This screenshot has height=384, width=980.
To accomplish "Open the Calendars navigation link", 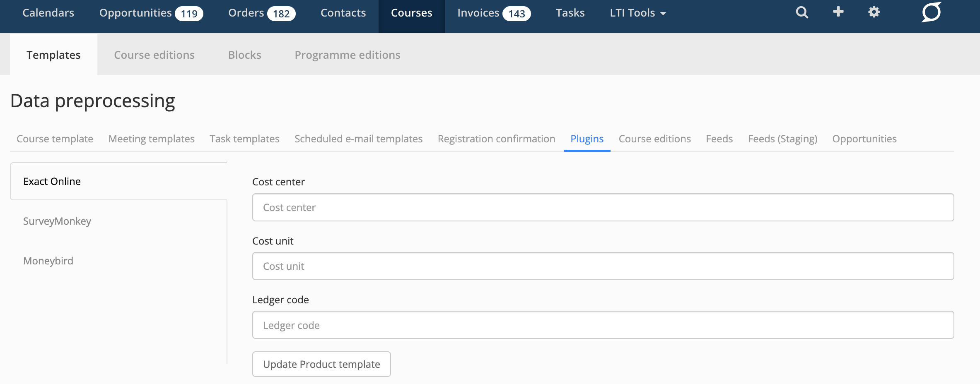I will tap(48, 13).
